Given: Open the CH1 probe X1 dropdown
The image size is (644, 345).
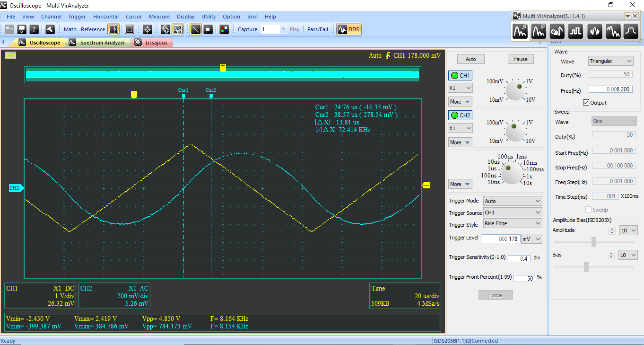Looking at the screenshot, I should (460, 88).
